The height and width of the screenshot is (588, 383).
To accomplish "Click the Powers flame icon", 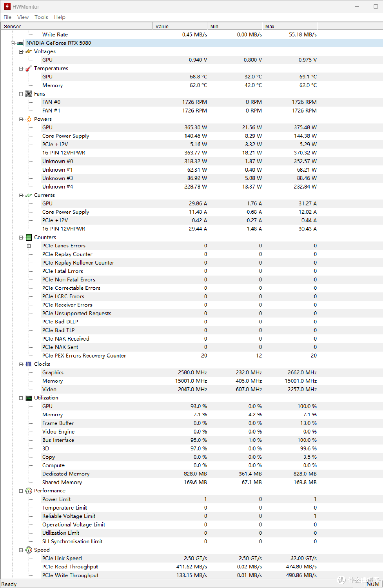I will click(x=29, y=119).
